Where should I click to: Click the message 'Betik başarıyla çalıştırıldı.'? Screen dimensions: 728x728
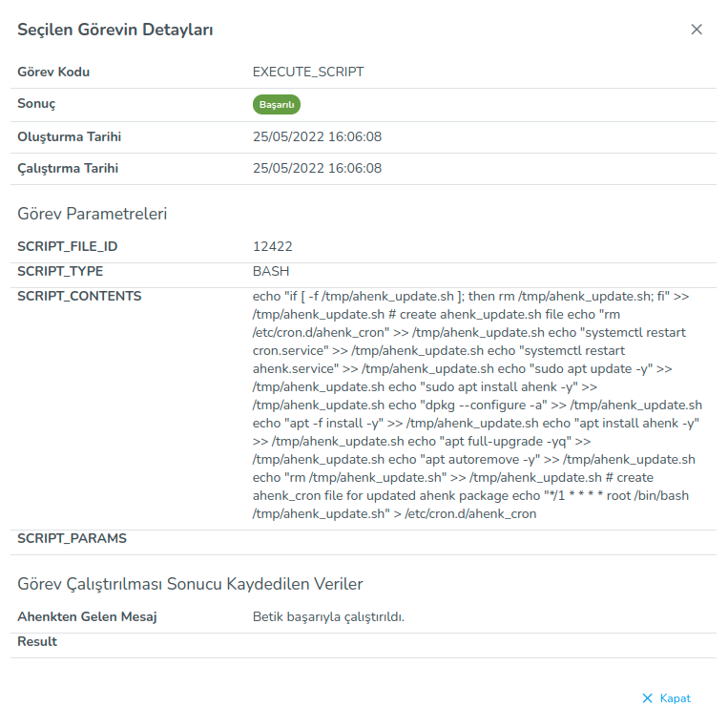(328, 616)
